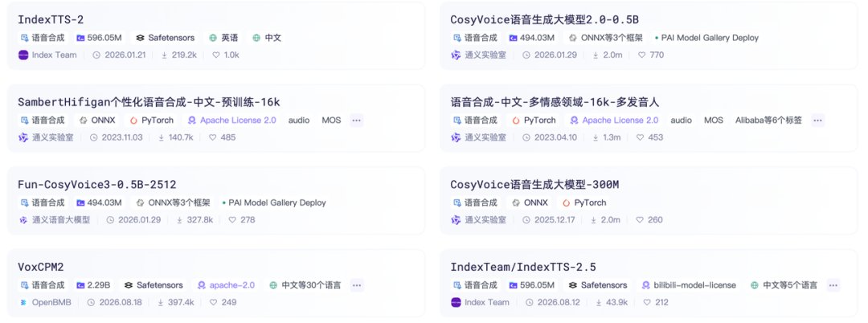Select Alibaba等6个标签 tag
This screenshot has height=323, width=868.
coord(768,120)
